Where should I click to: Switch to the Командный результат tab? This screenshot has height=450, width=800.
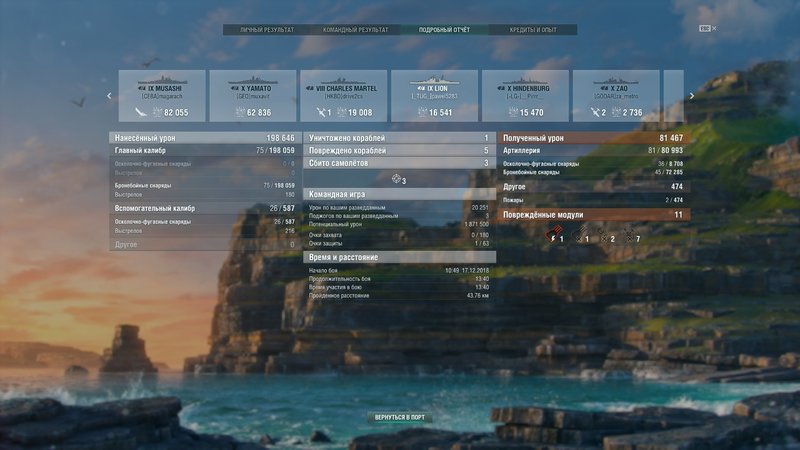356,30
